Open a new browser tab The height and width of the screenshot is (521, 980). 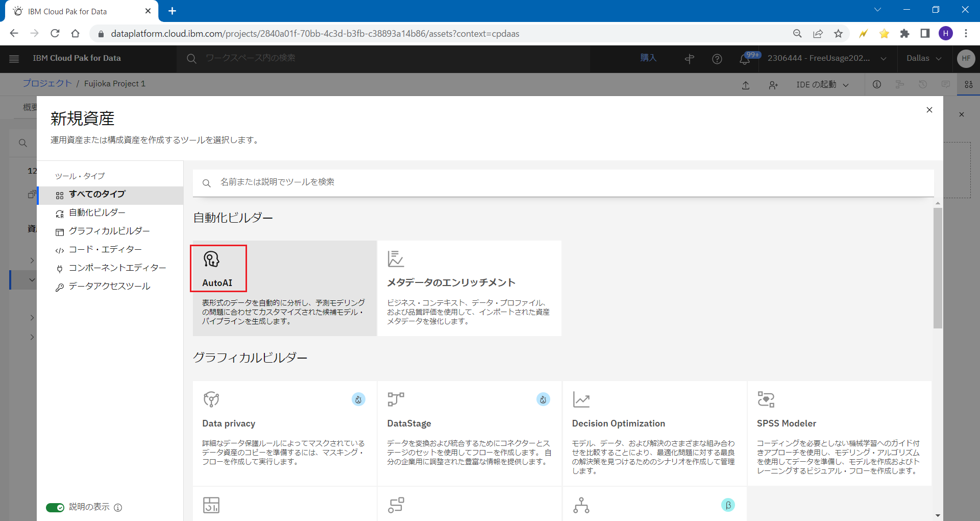coord(172,11)
